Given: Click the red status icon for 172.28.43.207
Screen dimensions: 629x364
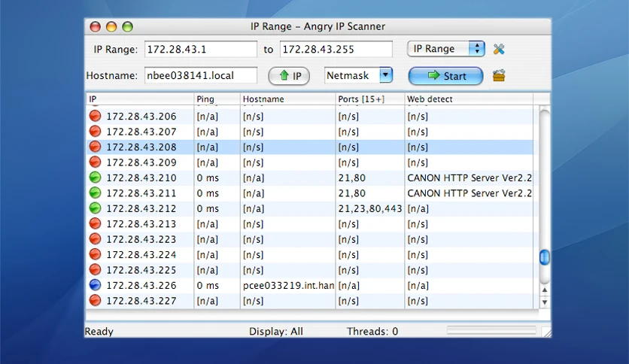Looking at the screenshot, I should (x=95, y=131).
